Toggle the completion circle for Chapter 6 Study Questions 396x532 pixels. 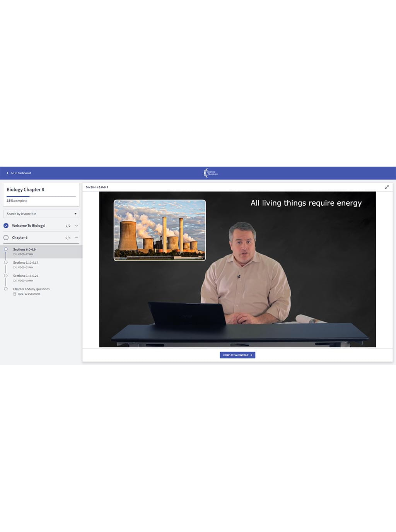click(6, 289)
